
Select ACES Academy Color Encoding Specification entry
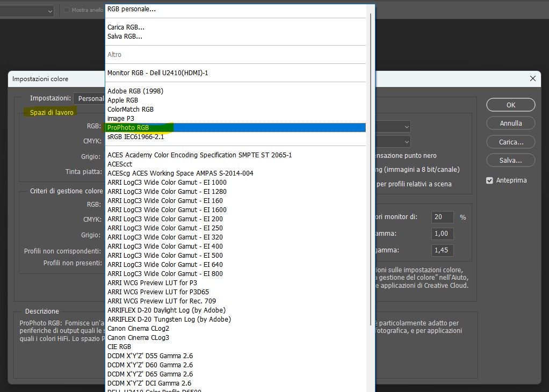[x=235, y=155]
